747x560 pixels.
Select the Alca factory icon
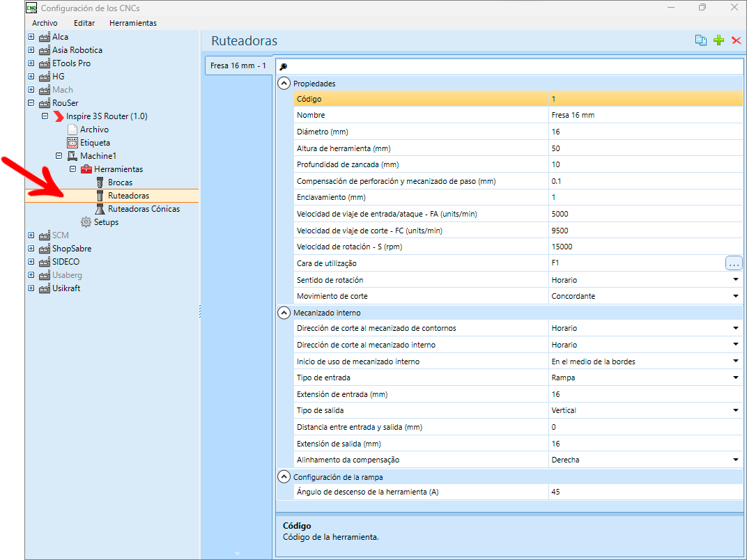45,37
